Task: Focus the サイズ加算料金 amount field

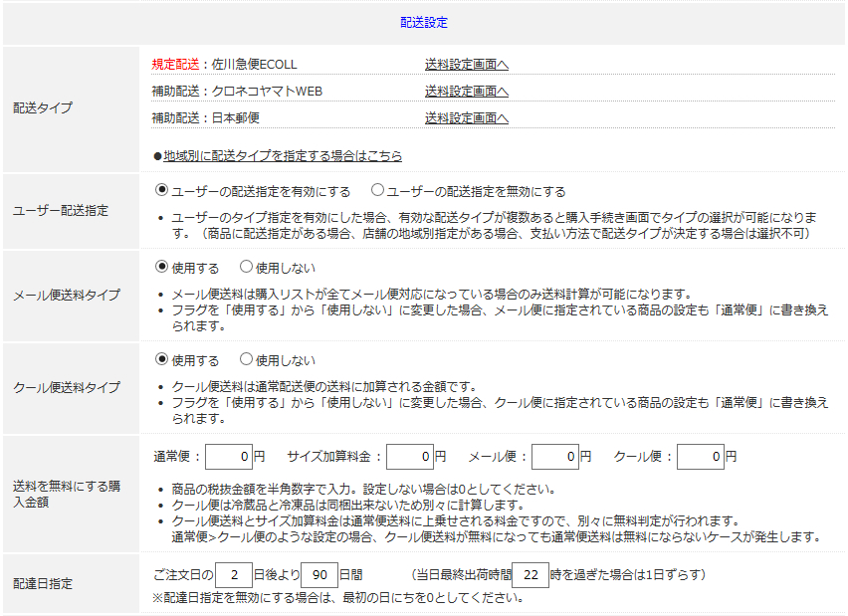Action: coord(410,457)
